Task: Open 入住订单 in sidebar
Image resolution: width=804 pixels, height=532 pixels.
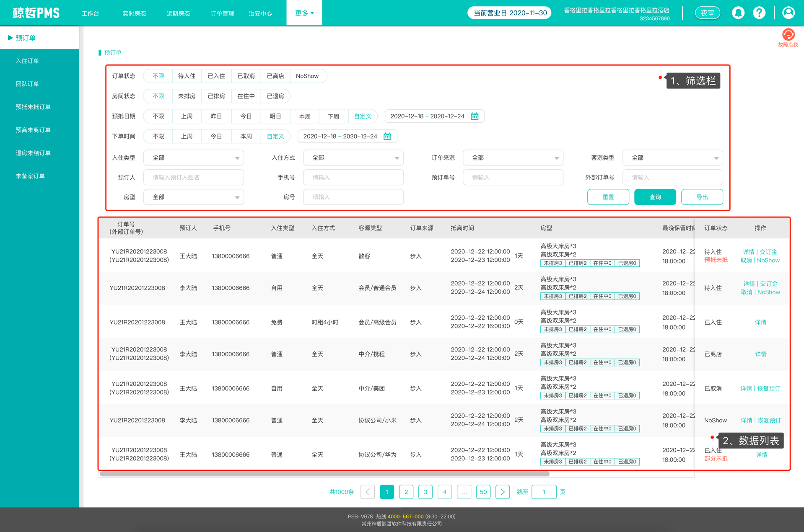Action: point(39,61)
